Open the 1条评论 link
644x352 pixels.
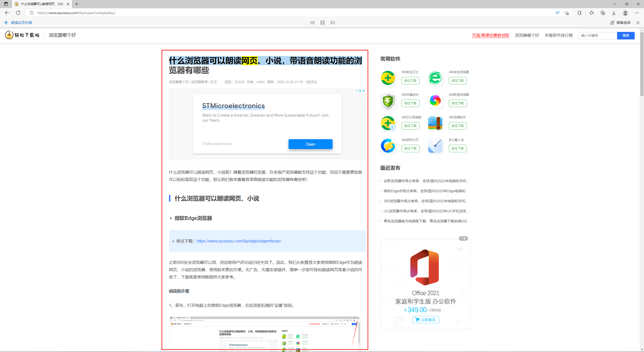311,82
